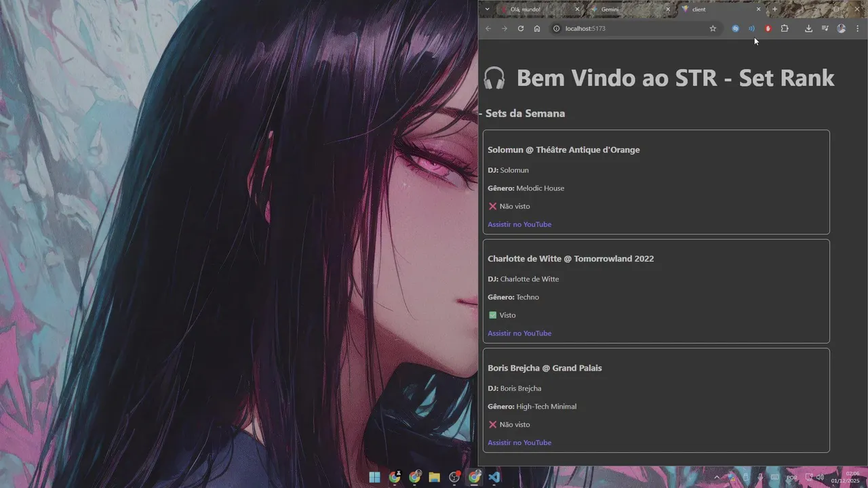Open a new browser tab

coord(775,9)
